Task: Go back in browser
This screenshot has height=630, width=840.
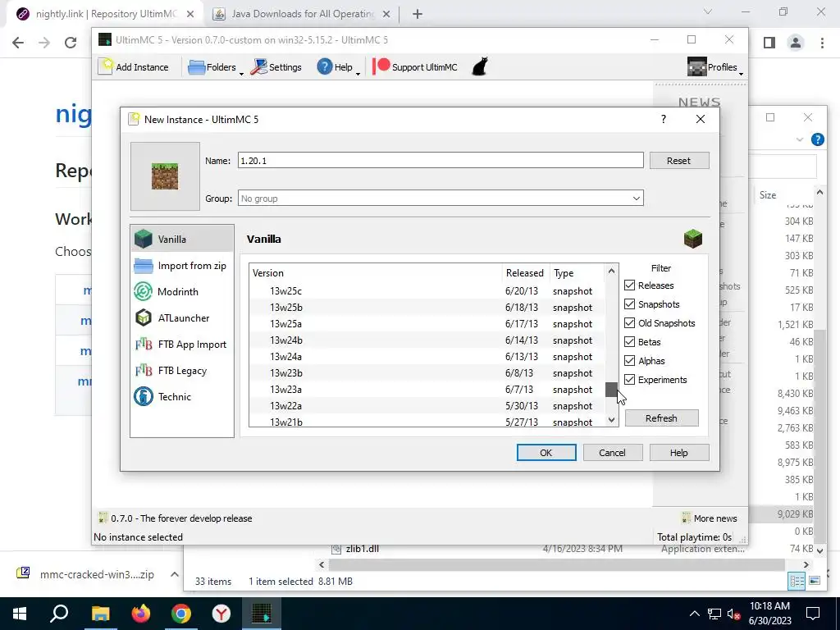Action: pyautogui.click(x=18, y=43)
